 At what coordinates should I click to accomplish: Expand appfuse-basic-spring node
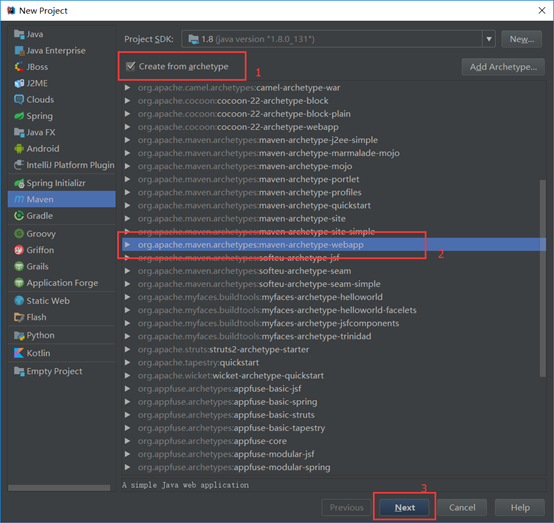(128, 402)
